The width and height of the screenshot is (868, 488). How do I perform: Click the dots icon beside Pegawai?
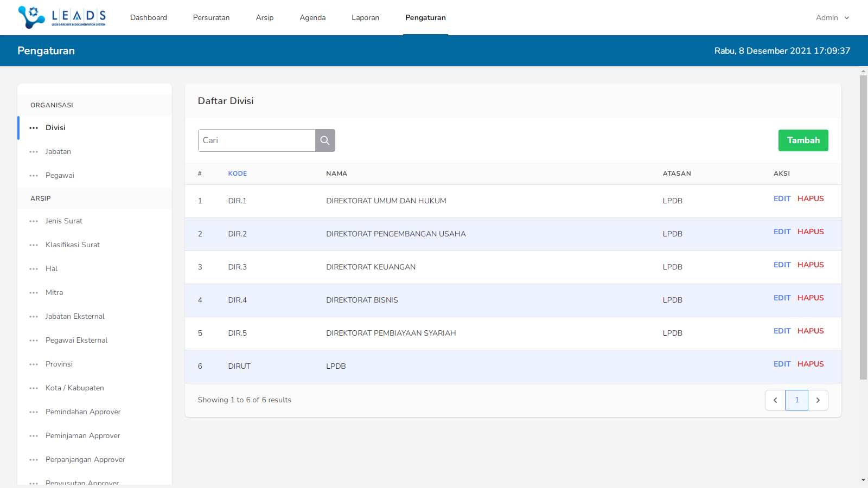click(34, 176)
